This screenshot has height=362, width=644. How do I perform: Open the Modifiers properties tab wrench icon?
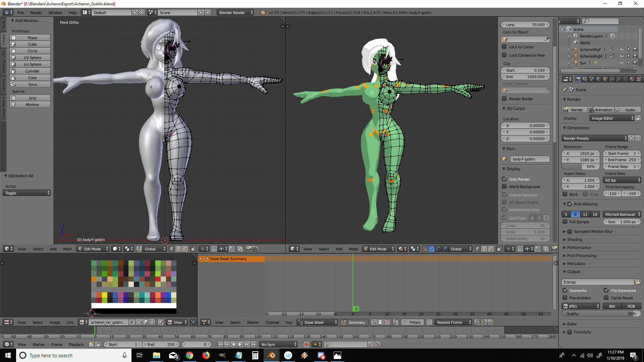(619, 79)
